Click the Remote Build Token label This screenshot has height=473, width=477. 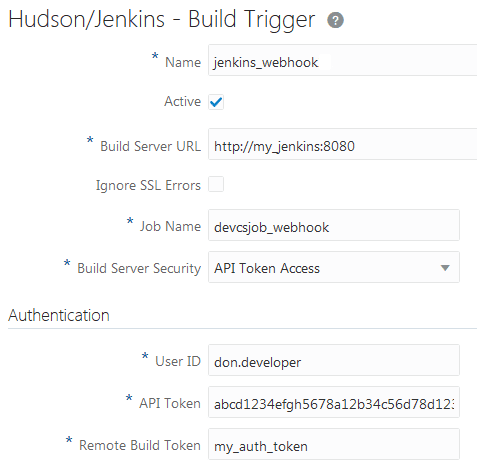140,445
